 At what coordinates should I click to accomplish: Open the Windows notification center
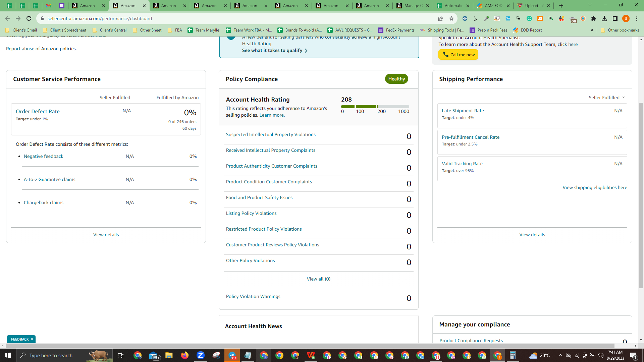pyautogui.click(x=634, y=355)
